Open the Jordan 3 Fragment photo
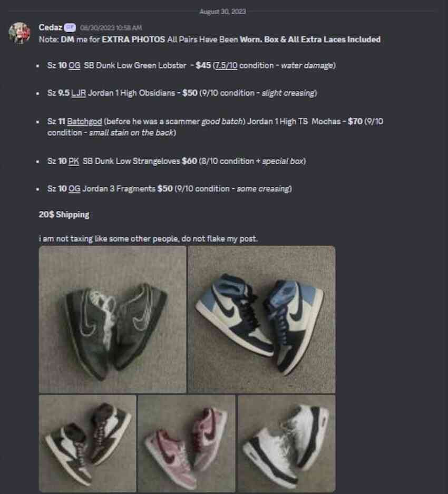 [x=286, y=443]
